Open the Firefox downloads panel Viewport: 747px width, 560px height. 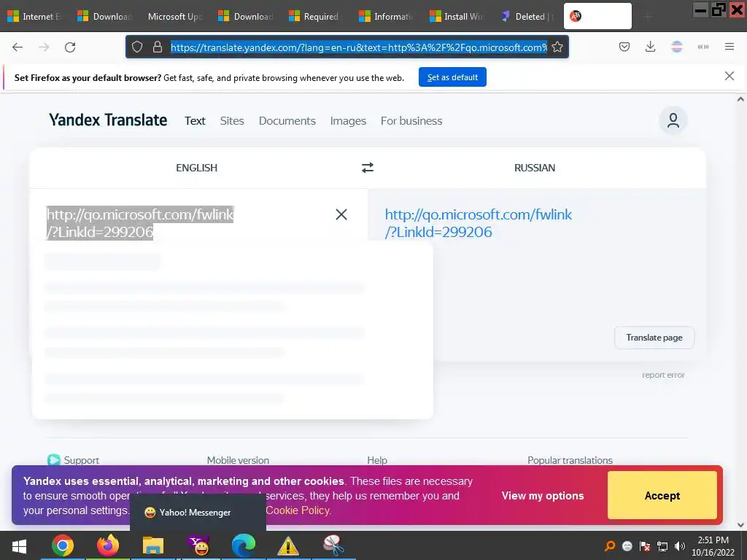tap(650, 47)
